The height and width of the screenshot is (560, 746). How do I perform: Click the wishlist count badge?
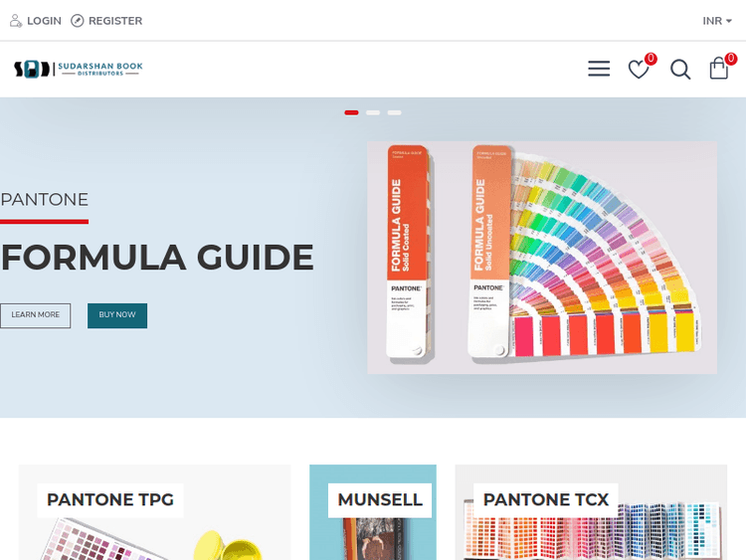[651, 59]
